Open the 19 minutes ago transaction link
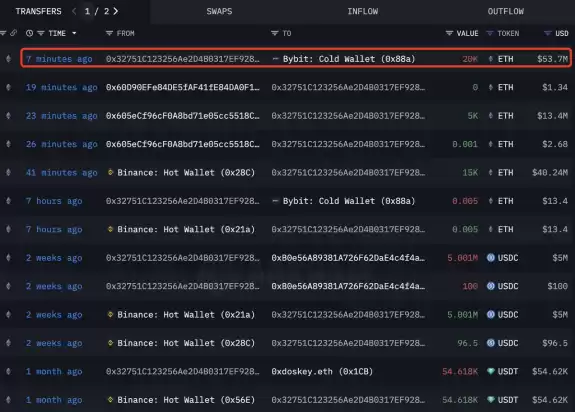Screen dimensions: 575x412 click(62, 88)
